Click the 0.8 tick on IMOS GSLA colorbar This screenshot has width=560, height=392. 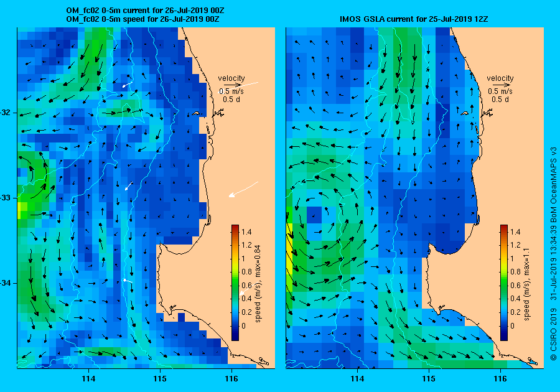pos(515,272)
